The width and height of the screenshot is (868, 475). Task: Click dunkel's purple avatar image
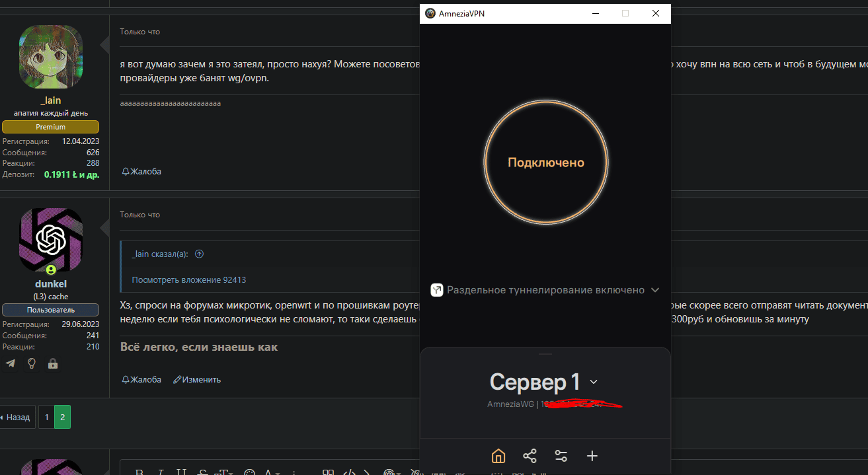(x=51, y=239)
